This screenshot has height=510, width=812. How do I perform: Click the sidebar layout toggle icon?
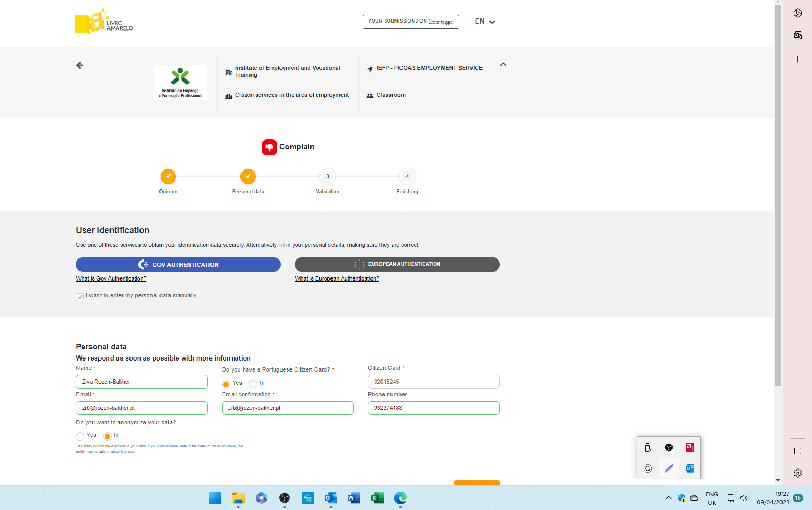(798, 451)
